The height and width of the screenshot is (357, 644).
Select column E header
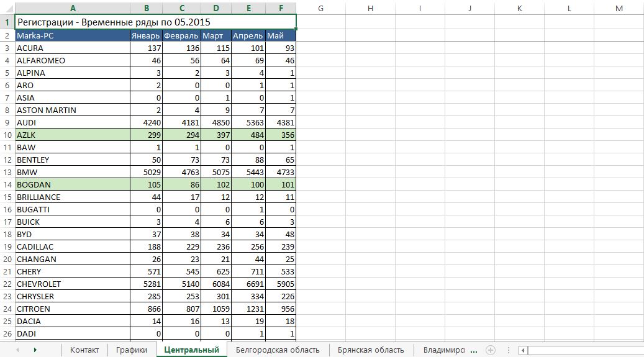point(248,8)
